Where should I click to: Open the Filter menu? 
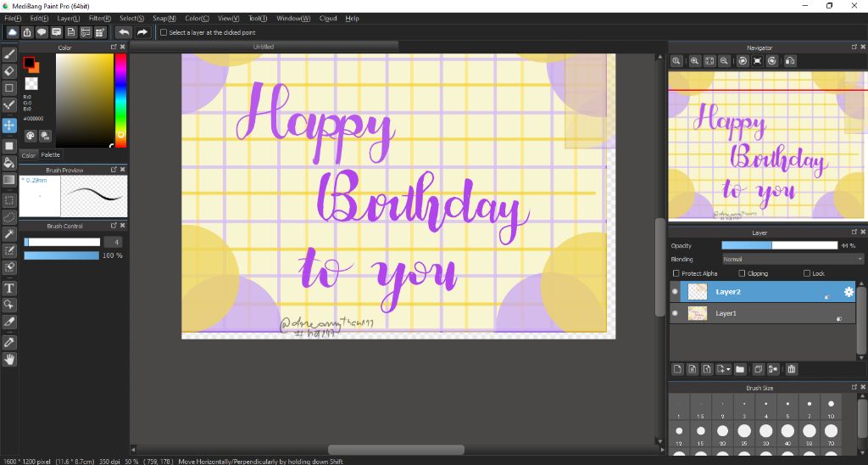tap(100, 19)
